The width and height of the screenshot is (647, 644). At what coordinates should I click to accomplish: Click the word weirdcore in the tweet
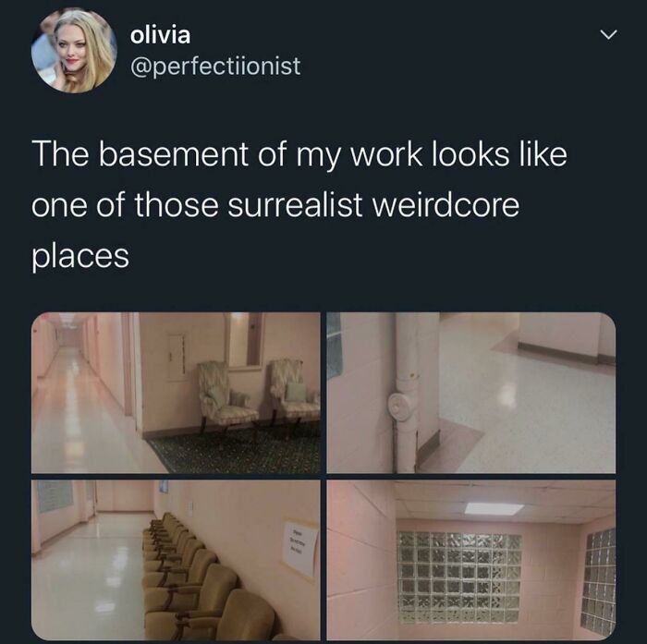click(x=446, y=205)
